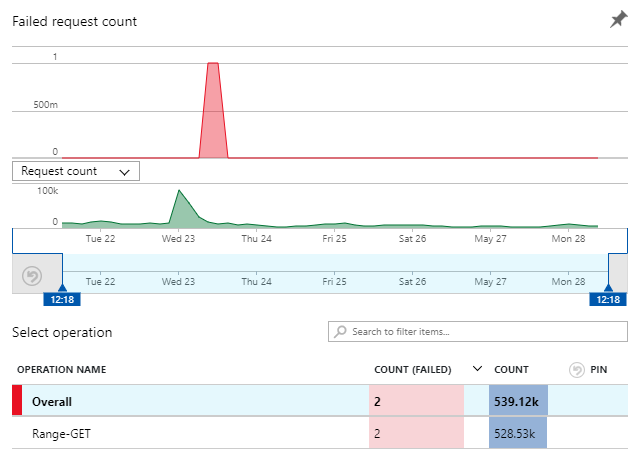636x455 pixels.
Task: Click the reset pin icon beside PIN
Action: (576, 369)
